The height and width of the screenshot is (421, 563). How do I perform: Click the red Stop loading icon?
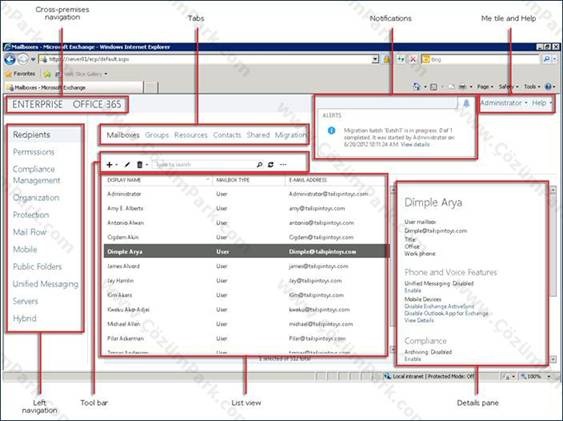(x=413, y=60)
